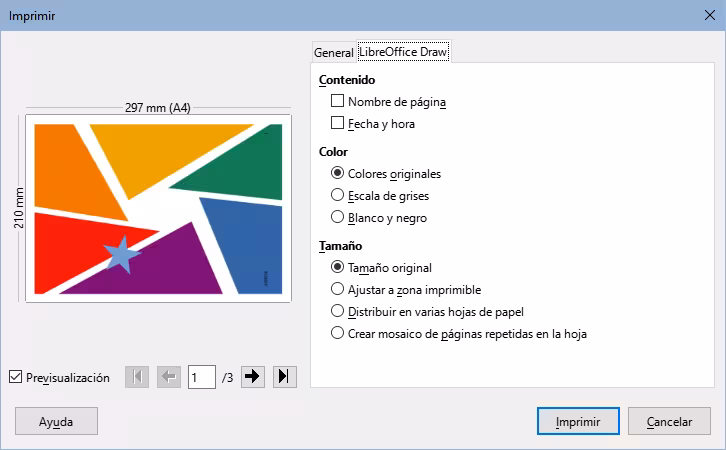Image resolution: width=726 pixels, height=450 pixels.
Task: Click the 297 mm (A4) width label
Action: pyautogui.click(x=157, y=108)
